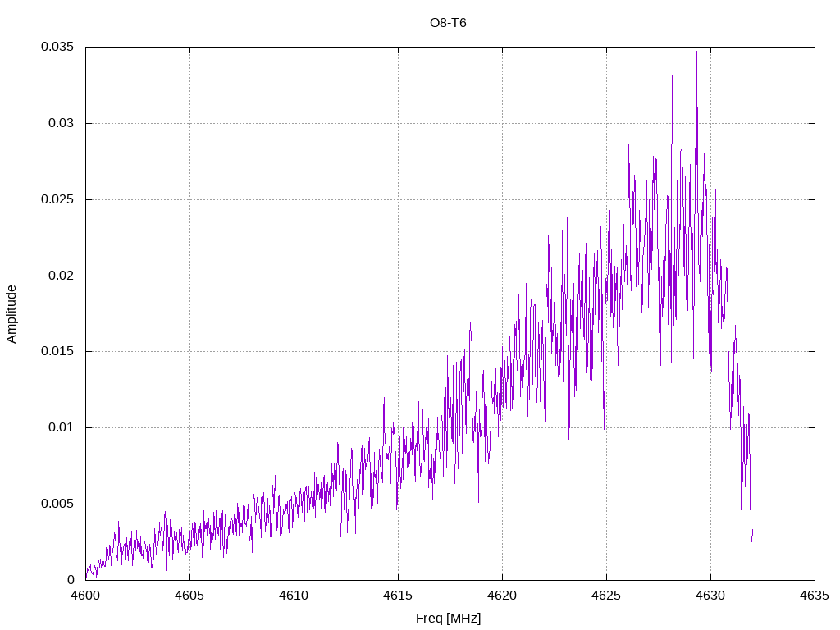Click the second-tallest spike near 4628 MHz

click(x=672, y=76)
